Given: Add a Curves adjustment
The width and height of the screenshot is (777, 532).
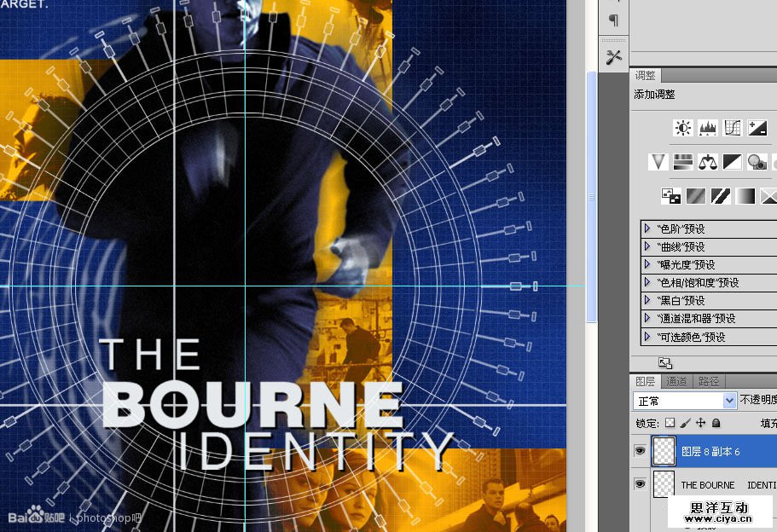Looking at the screenshot, I should point(733,128).
